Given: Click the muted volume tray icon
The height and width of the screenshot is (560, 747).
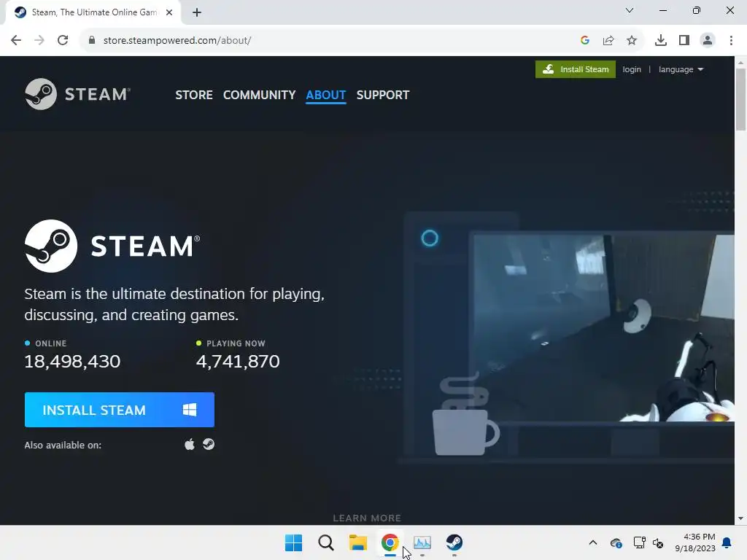Looking at the screenshot, I should (658, 542).
